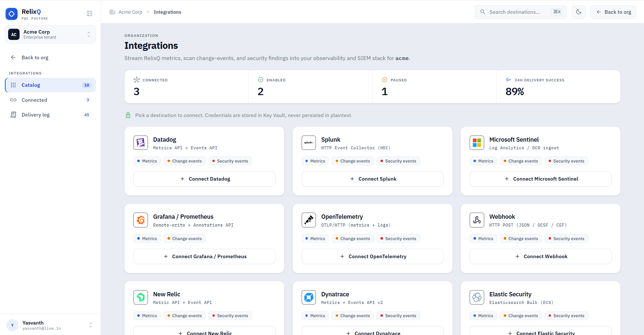Viewport: 644px width, 335px height.
Task: Click Connect Datadog button
Action: click(204, 179)
